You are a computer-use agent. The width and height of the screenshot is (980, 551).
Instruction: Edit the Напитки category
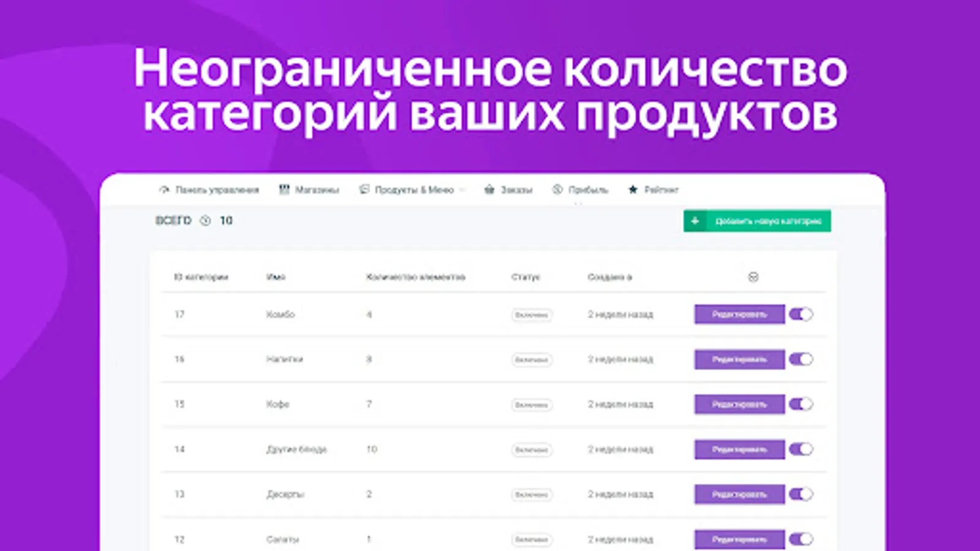click(x=739, y=359)
